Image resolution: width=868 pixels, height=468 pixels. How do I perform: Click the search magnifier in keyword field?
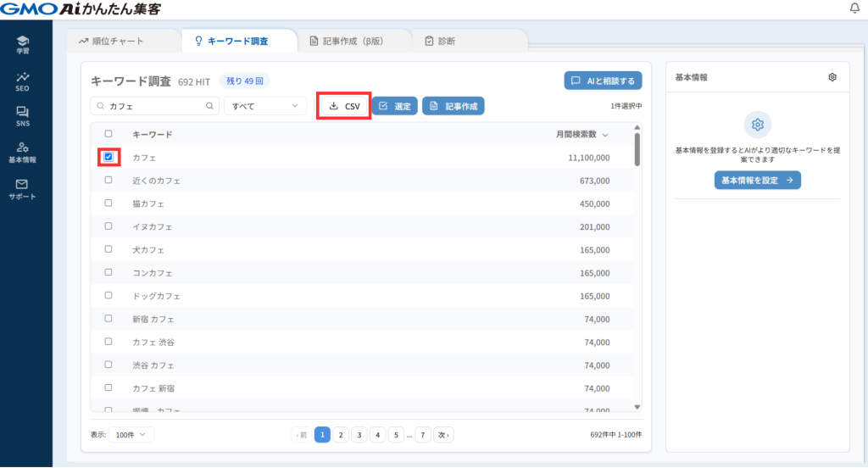click(x=209, y=107)
